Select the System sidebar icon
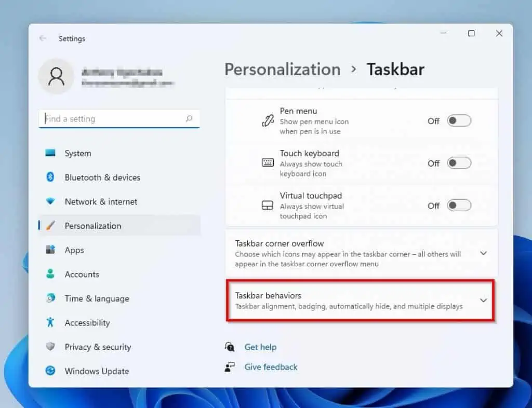The width and height of the screenshot is (532, 408). point(50,153)
